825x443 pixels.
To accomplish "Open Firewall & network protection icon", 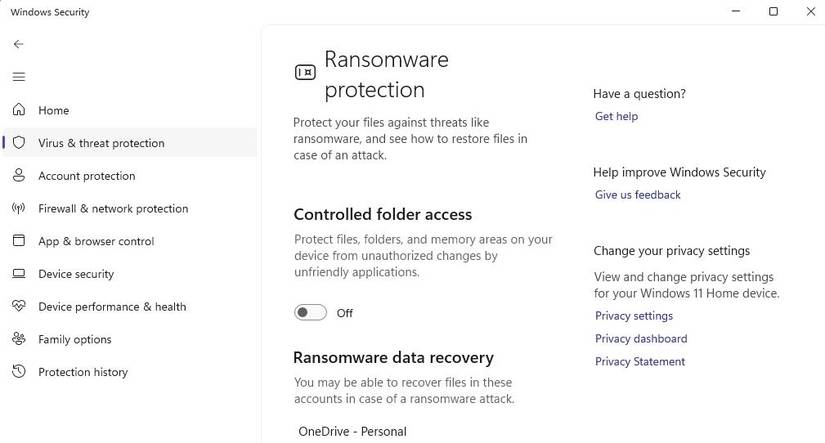I will point(18,209).
